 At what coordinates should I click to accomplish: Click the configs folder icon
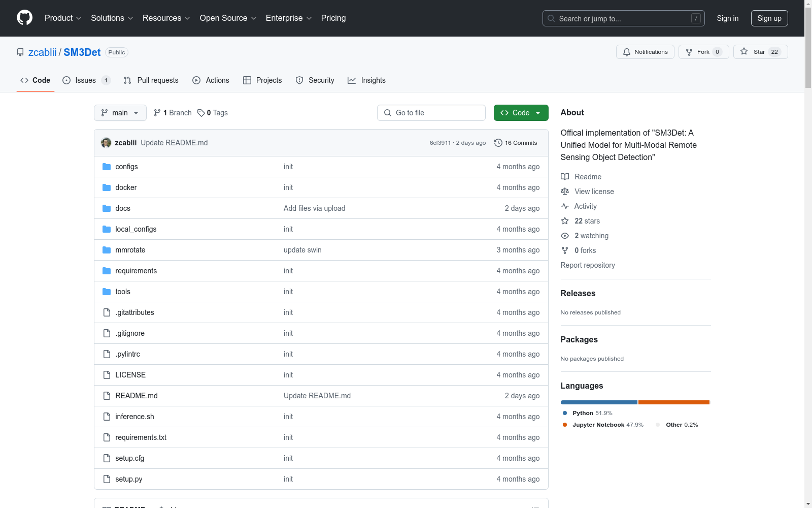(107, 167)
